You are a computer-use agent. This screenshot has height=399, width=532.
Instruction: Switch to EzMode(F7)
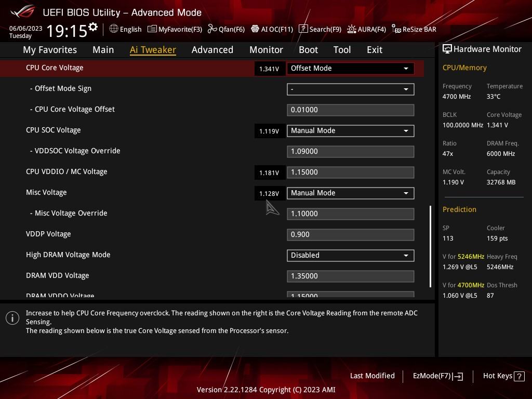click(432, 376)
